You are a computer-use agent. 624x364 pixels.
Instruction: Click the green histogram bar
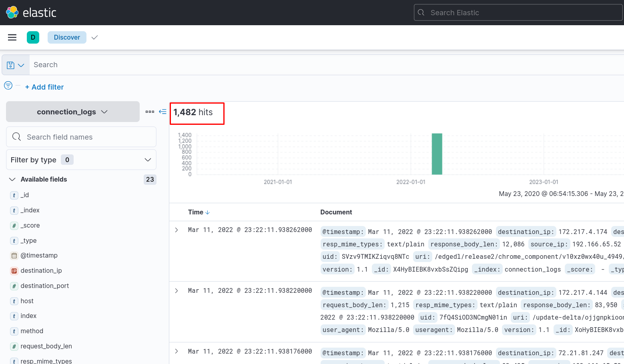pyautogui.click(x=437, y=154)
